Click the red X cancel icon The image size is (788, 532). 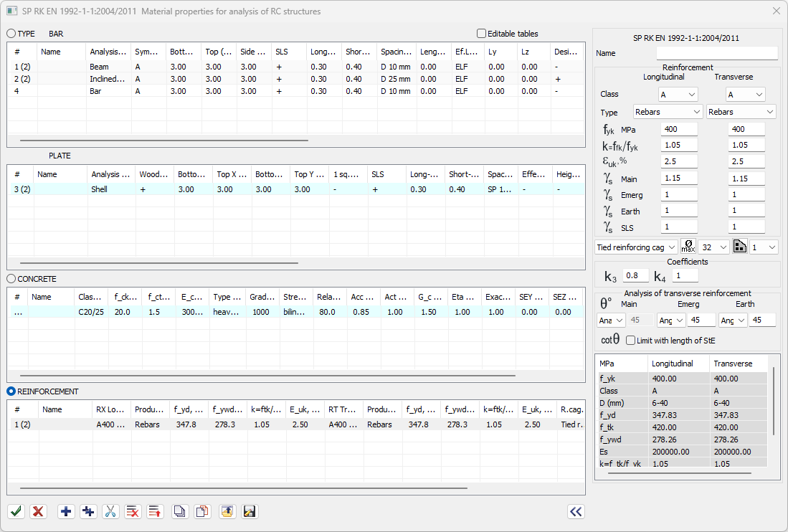tap(39, 511)
